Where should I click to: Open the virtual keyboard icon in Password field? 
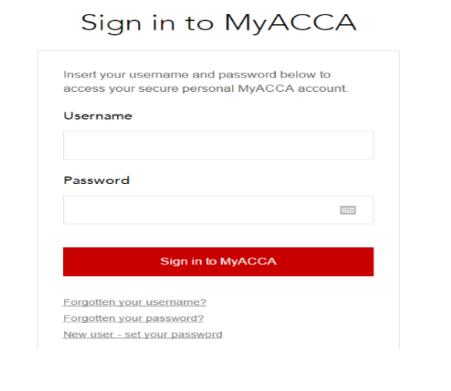tap(348, 210)
